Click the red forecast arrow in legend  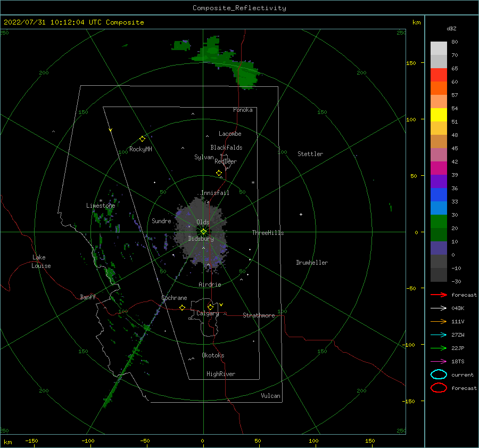439,295
